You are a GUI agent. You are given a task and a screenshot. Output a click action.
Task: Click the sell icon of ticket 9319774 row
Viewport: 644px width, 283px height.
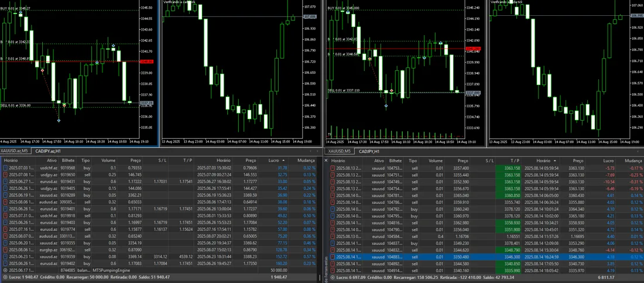pos(5,229)
